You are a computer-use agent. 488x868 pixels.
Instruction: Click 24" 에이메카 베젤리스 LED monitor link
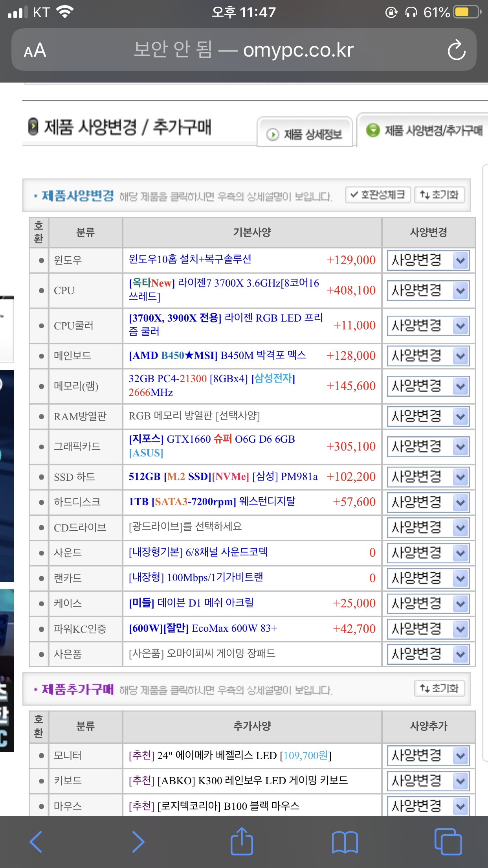click(x=230, y=755)
